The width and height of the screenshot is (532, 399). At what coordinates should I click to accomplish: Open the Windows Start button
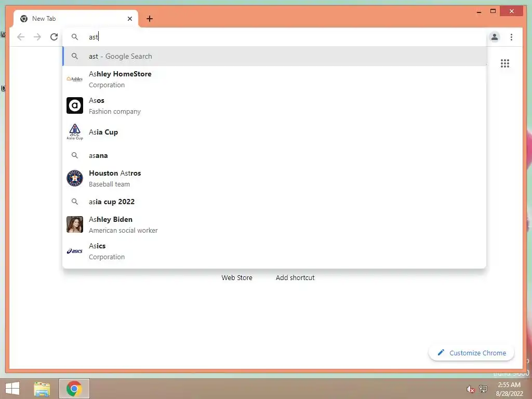(12, 389)
